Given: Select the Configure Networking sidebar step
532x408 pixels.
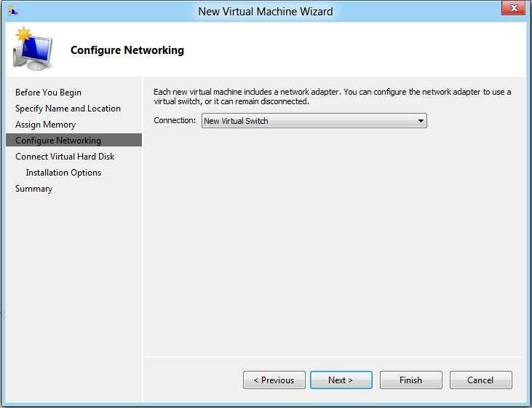Looking at the screenshot, I should [58, 141].
